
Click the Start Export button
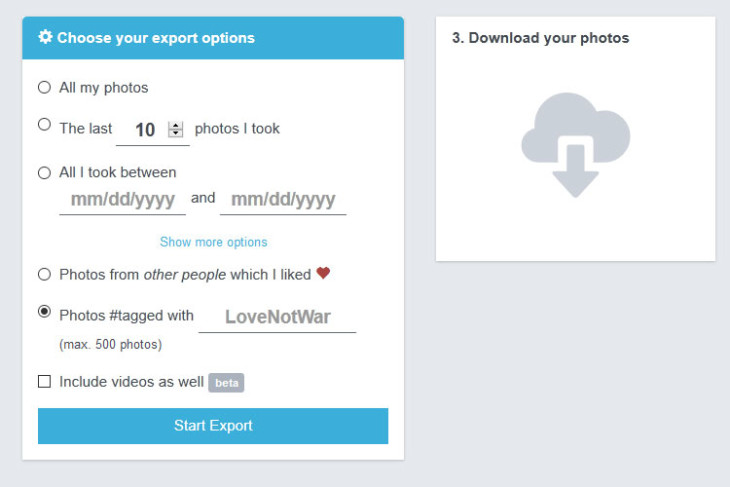tap(213, 426)
